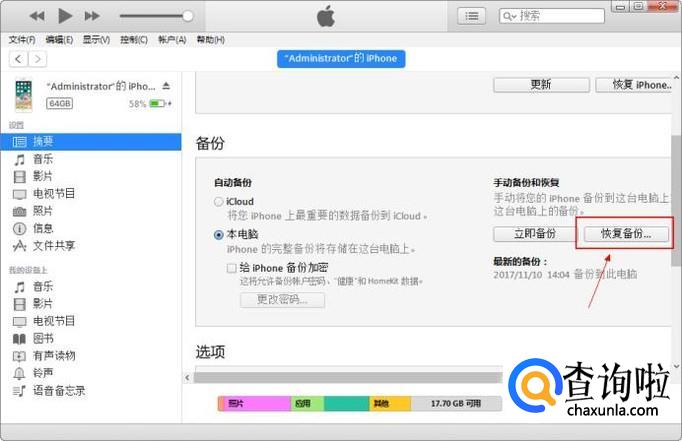Viewport: 682px width, 441px height.
Task: Click the 更改密码 button
Action: click(x=282, y=300)
